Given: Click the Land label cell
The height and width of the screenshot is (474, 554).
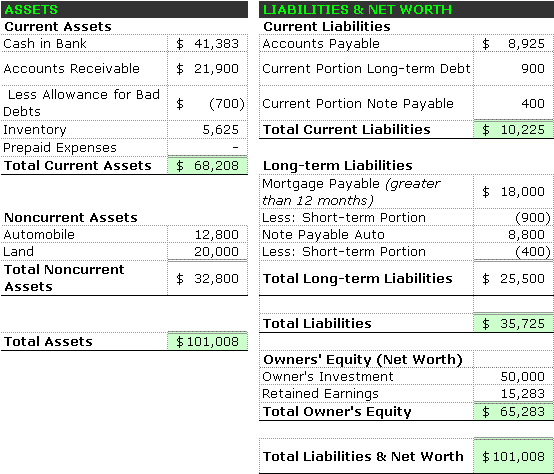Looking at the screenshot, I should click(x=84, y=251).
